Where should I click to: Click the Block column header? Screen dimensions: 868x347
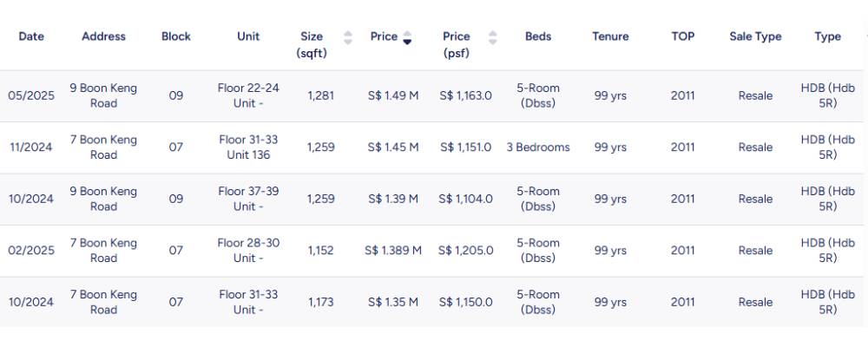coord(176,36)
